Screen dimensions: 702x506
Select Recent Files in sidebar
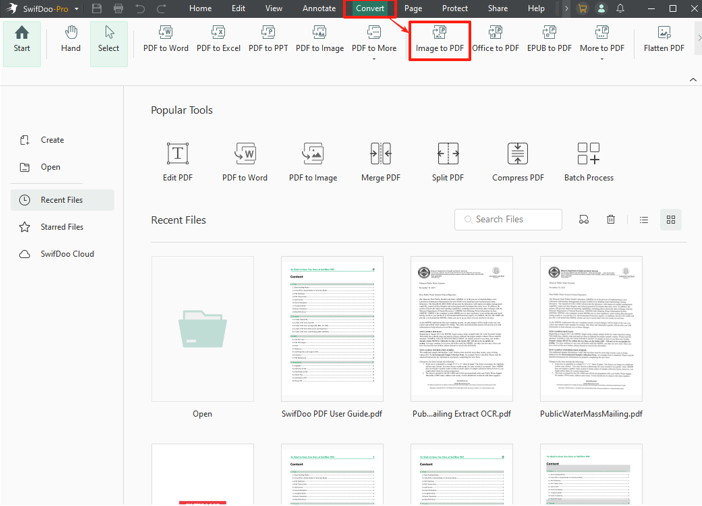[x=62, y=200]
